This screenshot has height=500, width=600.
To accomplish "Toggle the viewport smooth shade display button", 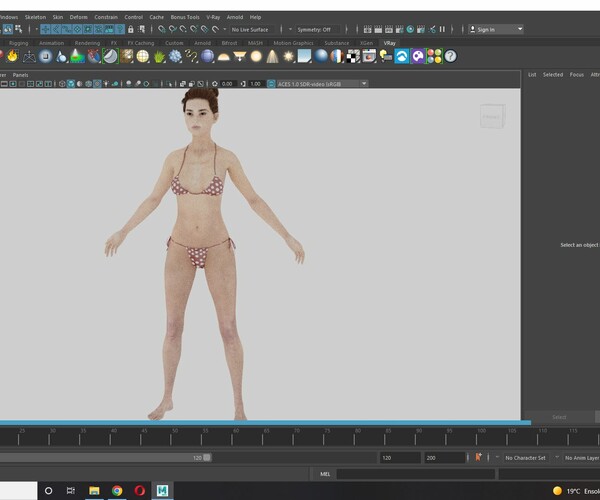I will 71,84.
